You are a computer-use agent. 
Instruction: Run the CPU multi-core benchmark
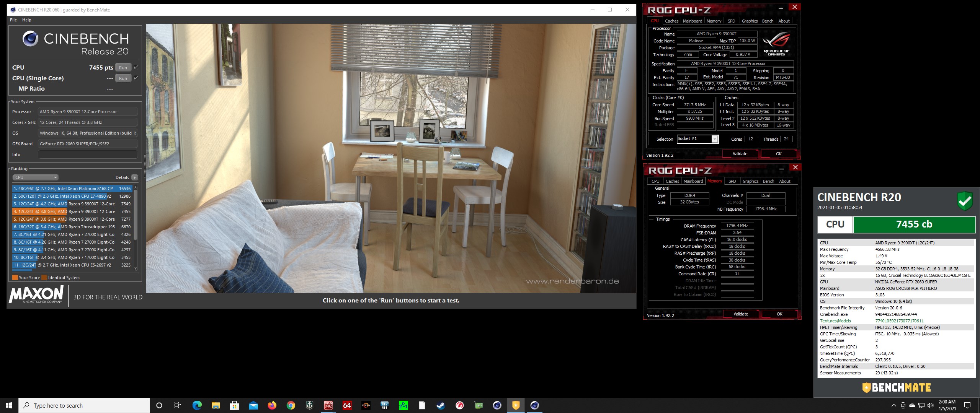coord(123,68)
